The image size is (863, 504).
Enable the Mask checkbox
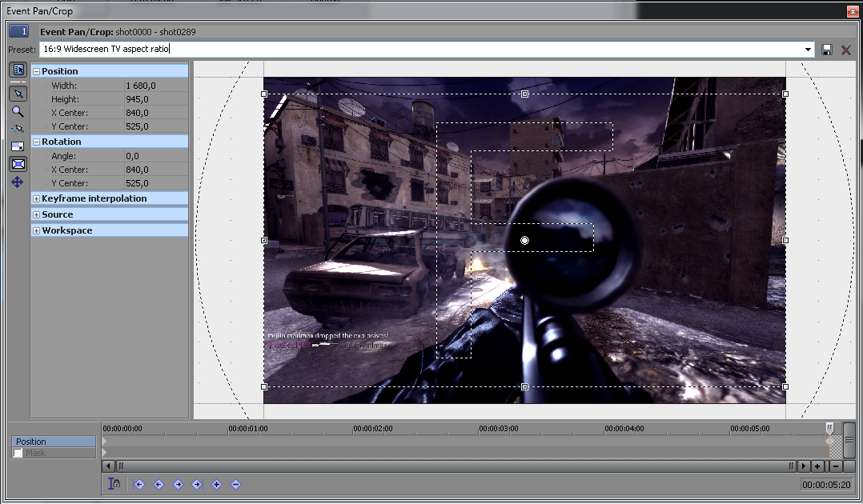(18, 453)
